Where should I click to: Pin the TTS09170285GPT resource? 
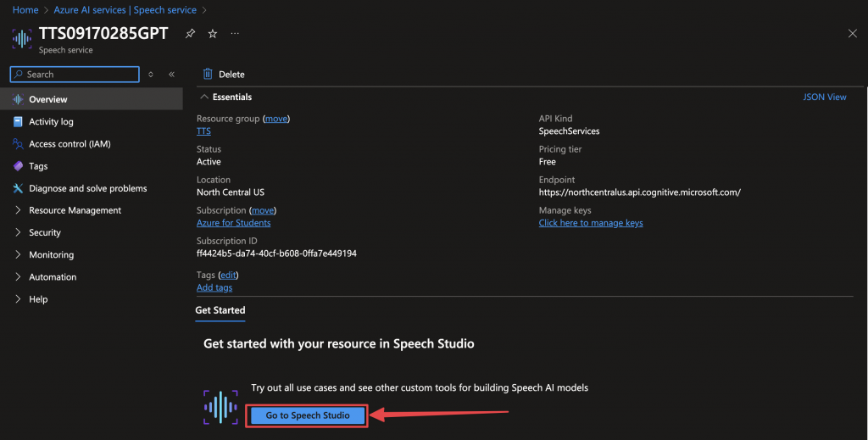190,33
